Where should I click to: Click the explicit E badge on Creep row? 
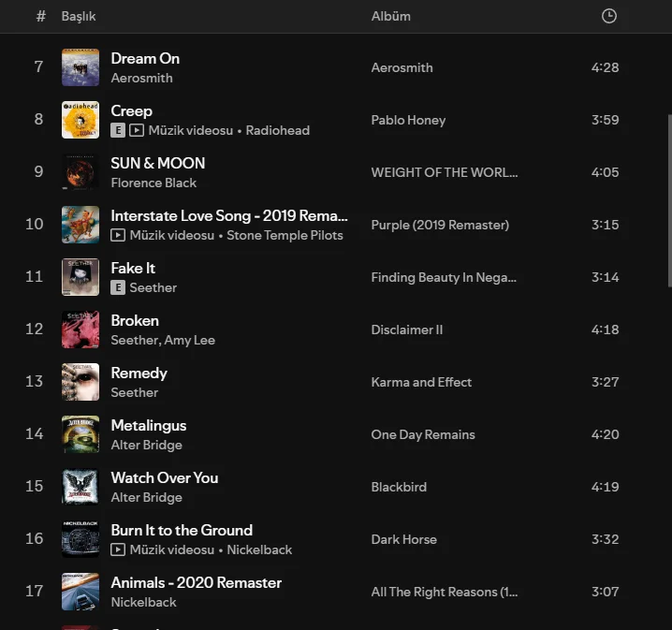click(x=118, y=130)
